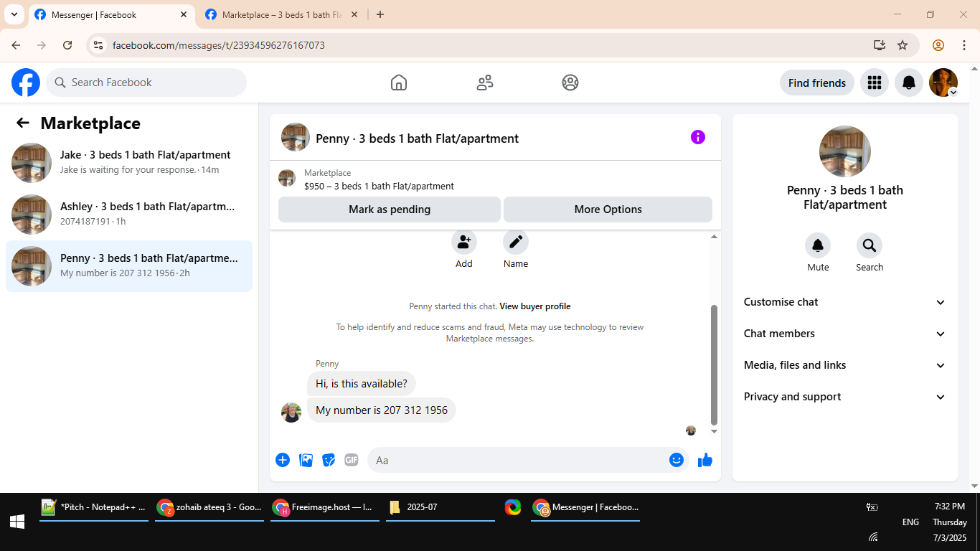Open the account profile picture menu
This screenshot has height=551, width=980.
tap(943, 83)
